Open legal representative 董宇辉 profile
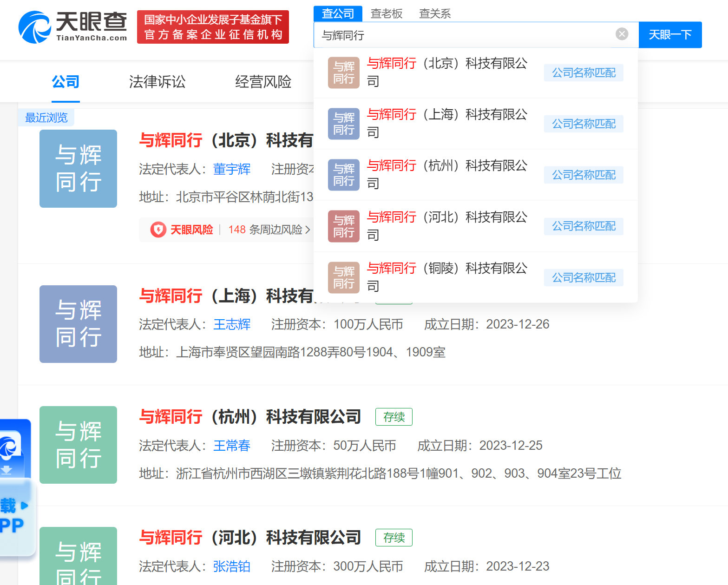 click(x=232, y=169)
